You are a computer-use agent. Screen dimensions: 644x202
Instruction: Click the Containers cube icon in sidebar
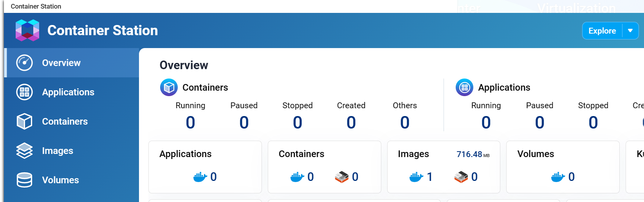click(x=24, y=122)
